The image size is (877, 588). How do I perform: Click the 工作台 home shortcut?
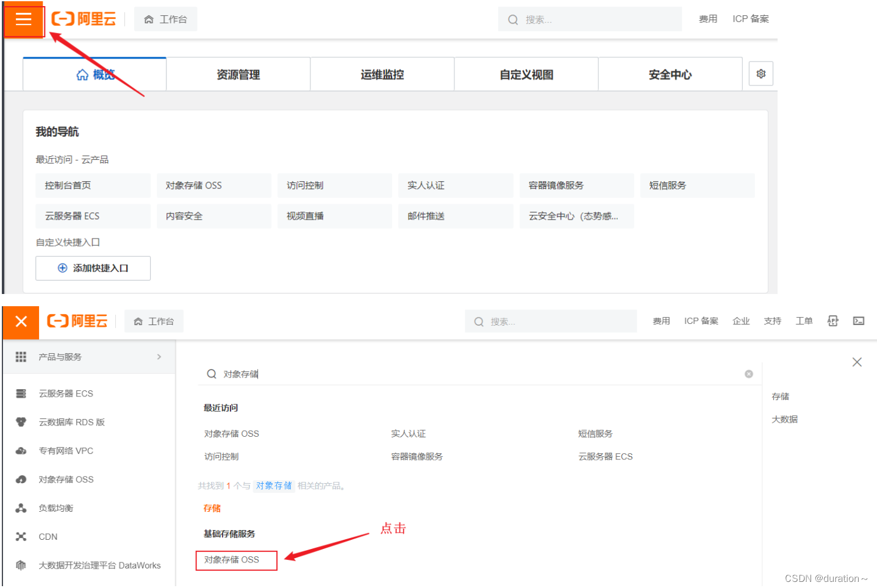165,19
